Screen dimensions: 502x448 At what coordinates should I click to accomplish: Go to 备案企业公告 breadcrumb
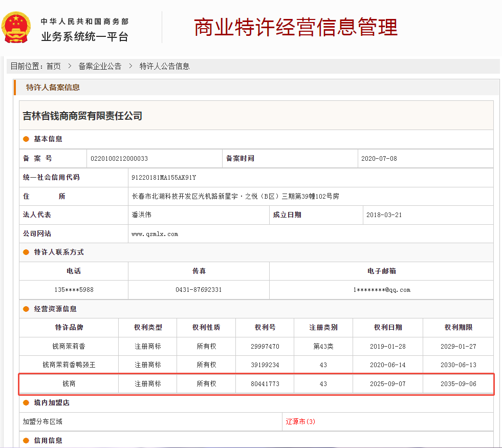(x=100, y=66)
